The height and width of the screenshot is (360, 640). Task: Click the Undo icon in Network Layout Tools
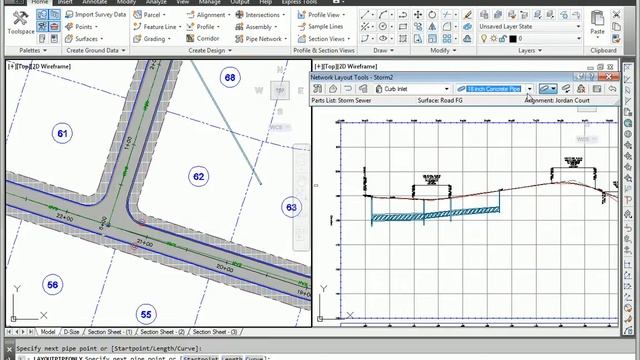(x=612, y=89)
